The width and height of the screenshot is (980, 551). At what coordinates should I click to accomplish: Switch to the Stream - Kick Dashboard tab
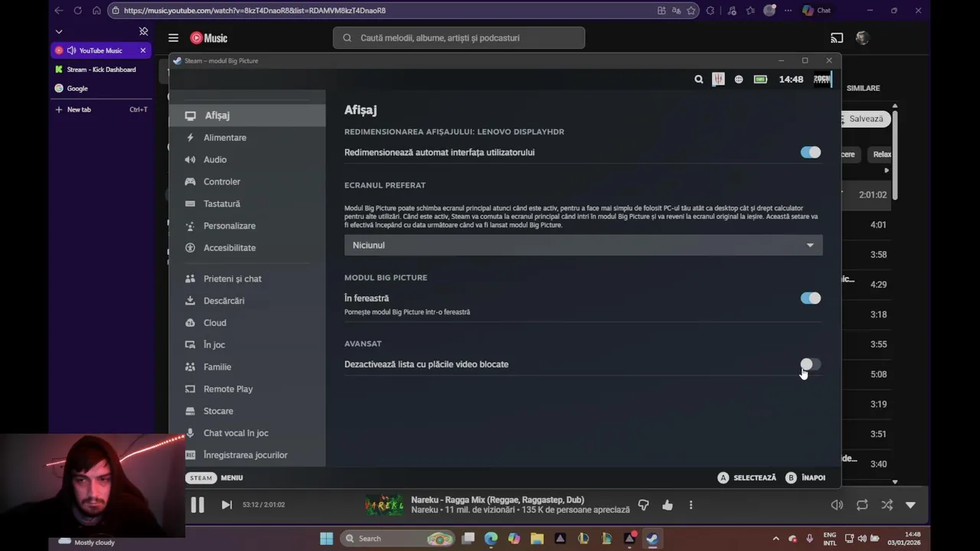pos(101,70)
